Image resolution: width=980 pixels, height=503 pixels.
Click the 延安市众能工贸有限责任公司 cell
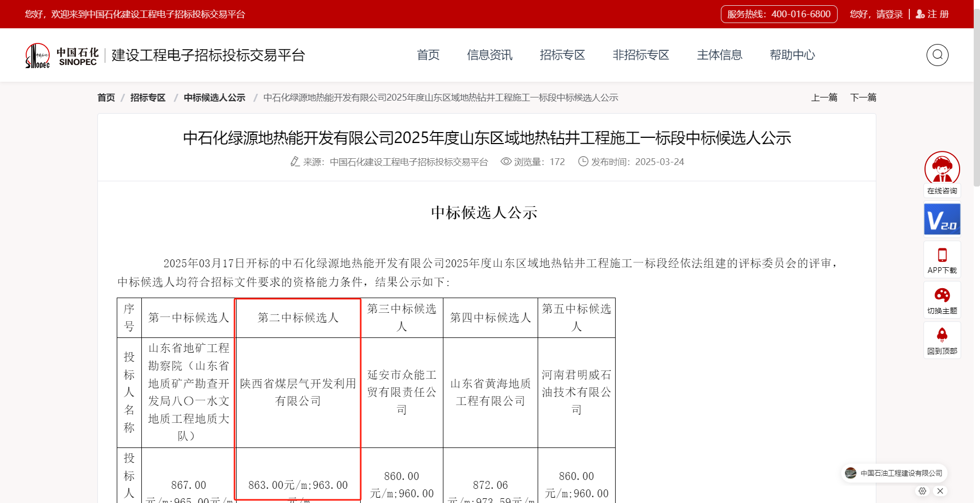[x=402, y=392]
